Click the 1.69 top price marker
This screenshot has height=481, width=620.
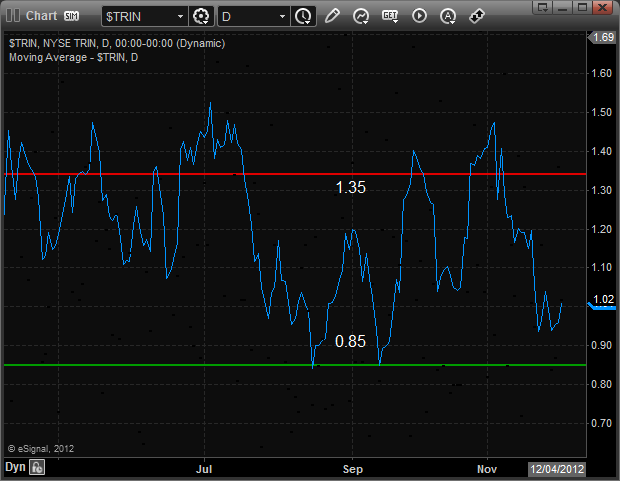coord(603,37)
